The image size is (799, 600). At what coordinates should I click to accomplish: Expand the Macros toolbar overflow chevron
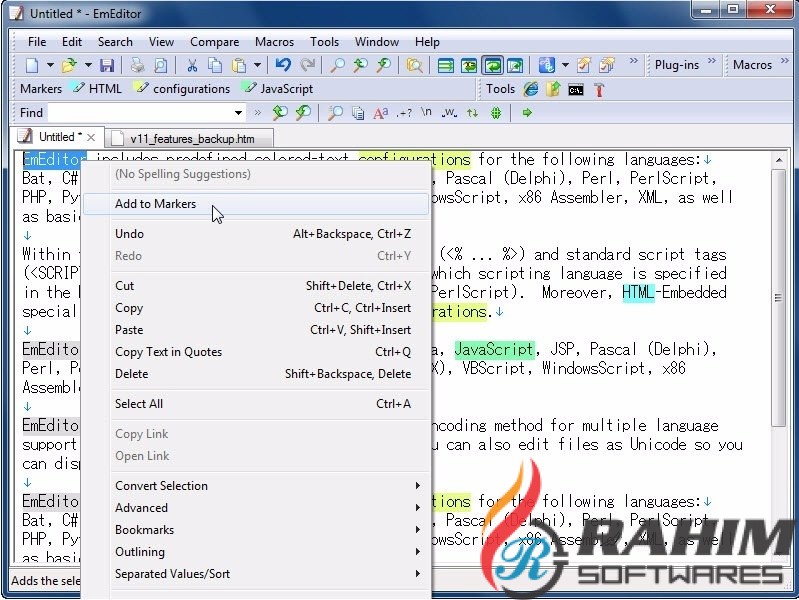785,61
